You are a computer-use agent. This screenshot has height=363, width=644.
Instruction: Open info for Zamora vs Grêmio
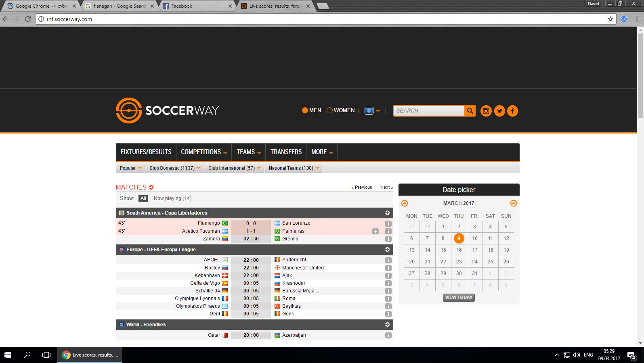388,239
